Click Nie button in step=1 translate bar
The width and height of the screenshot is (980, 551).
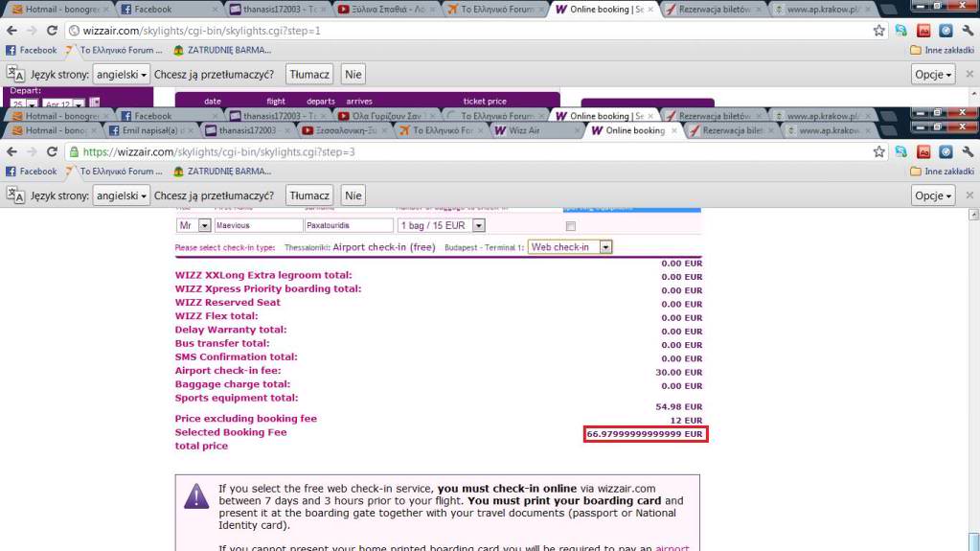point(353,75)
